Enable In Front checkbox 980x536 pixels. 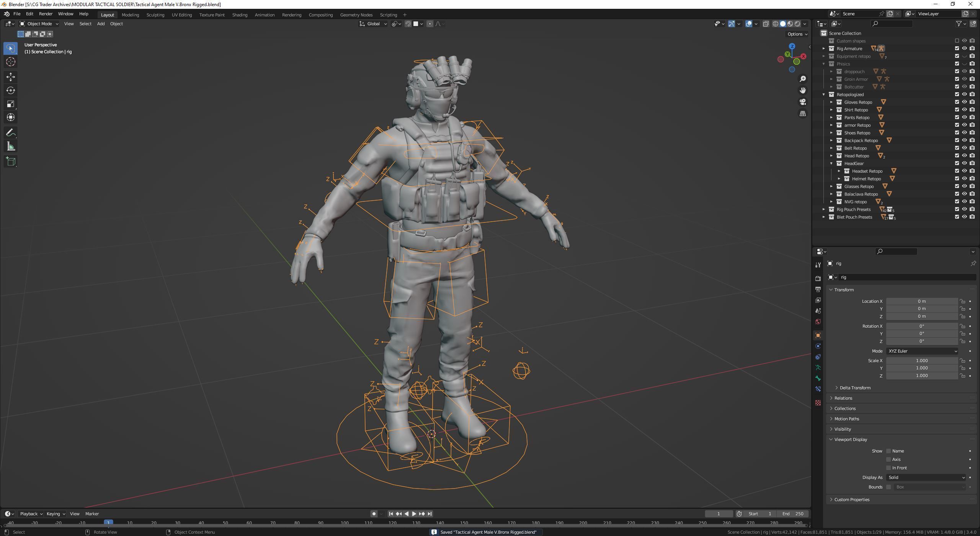tap(889, 468)
